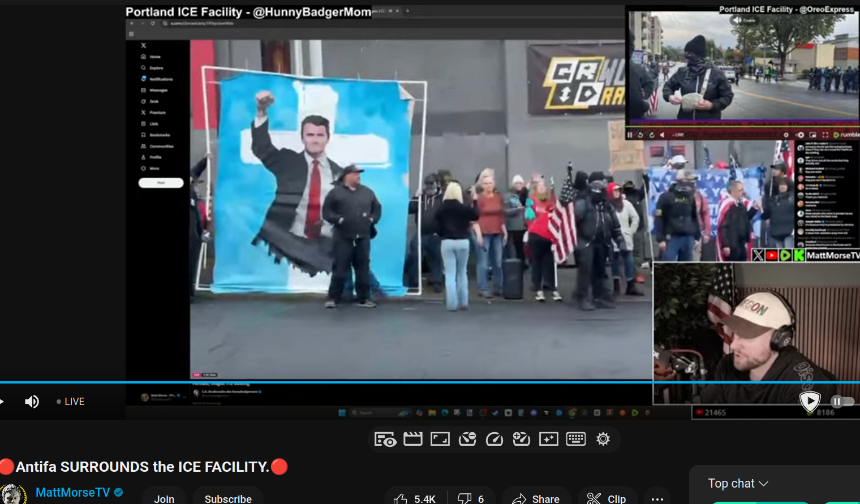This screenshot has height=504, width=860.
Task: Click the video title 'Antifa SURROUNDS the ICE FACILITY.'
Action: [x=143, y=467]
